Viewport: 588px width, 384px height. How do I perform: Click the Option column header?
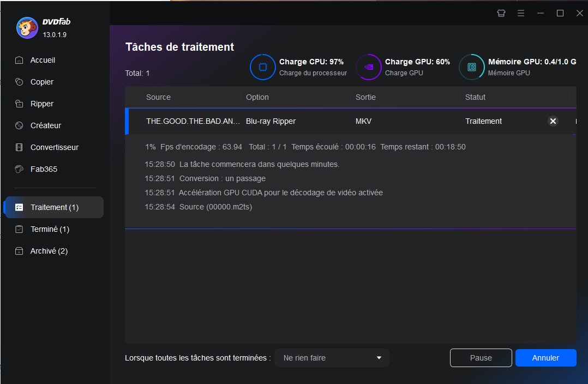257,97
